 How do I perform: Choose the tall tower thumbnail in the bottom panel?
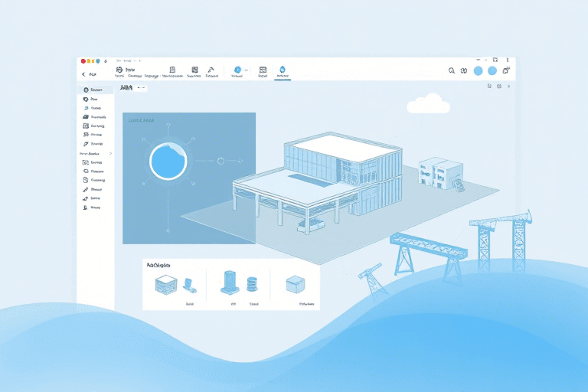(x=230, y=283)
